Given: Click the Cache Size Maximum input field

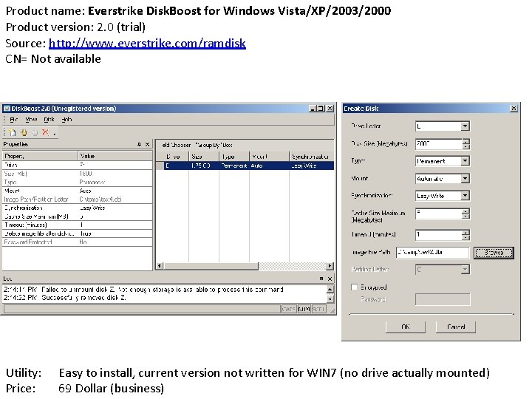Looking at the screenshot, I should click(439, 214).
